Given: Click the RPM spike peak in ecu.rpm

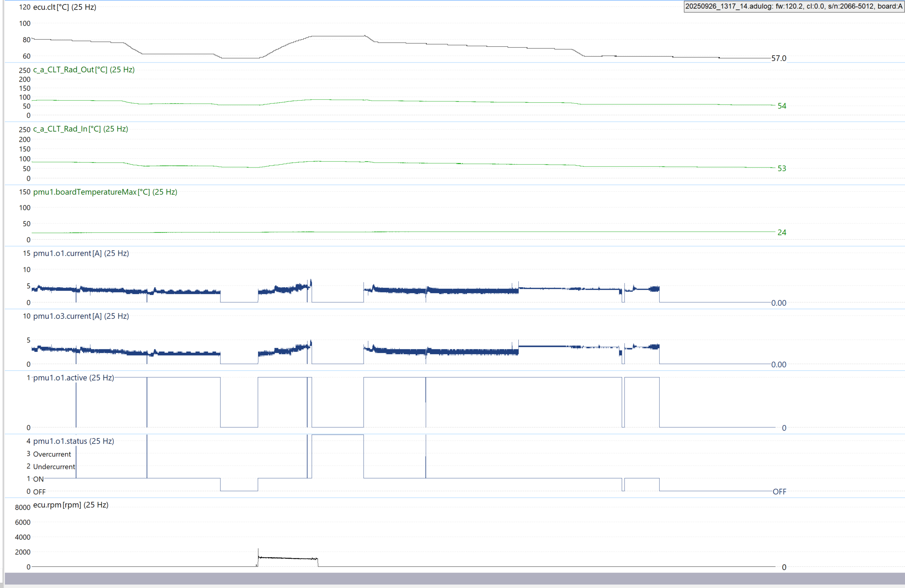Looking at the screenshot, I should (258, 550).
